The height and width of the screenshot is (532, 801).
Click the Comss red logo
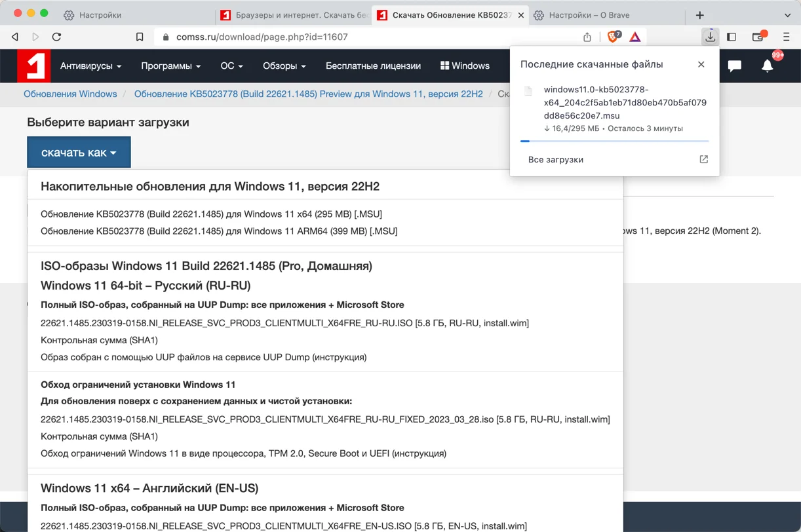click(x=34, y=66)
